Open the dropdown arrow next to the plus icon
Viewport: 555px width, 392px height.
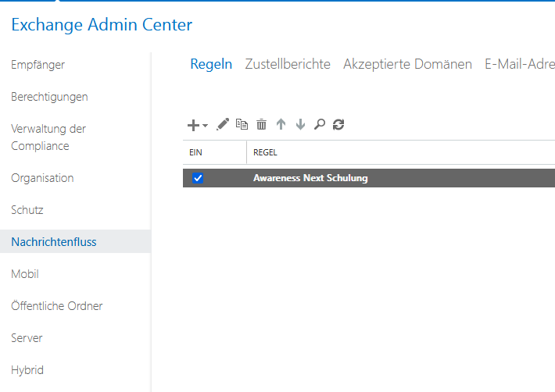(206, 126)
